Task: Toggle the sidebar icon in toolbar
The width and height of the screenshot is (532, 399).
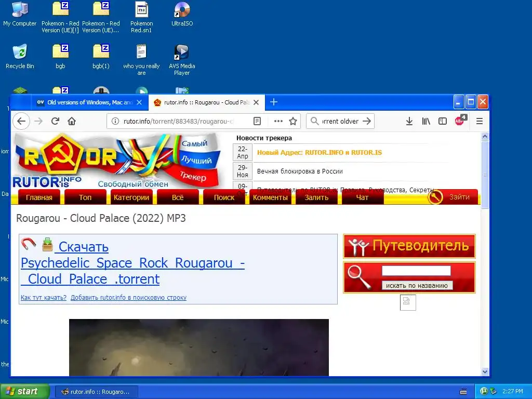Action: click(x=443, y=121)
